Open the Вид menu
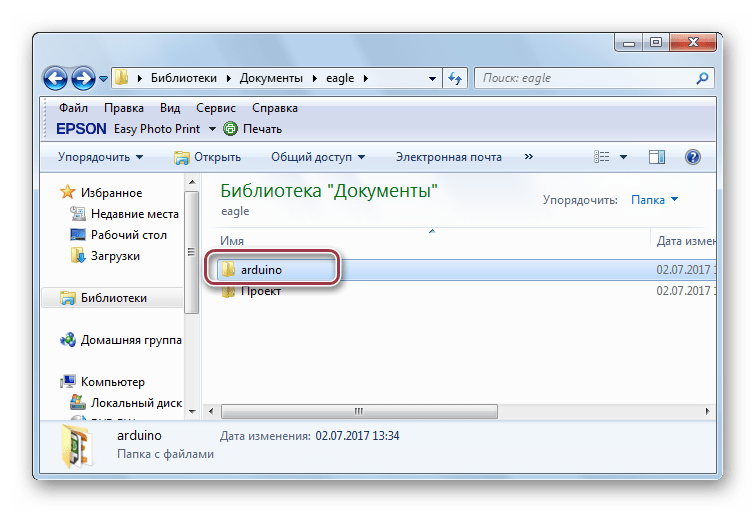Viewport: 756px width, 513px height. click(x=170, y=108)
